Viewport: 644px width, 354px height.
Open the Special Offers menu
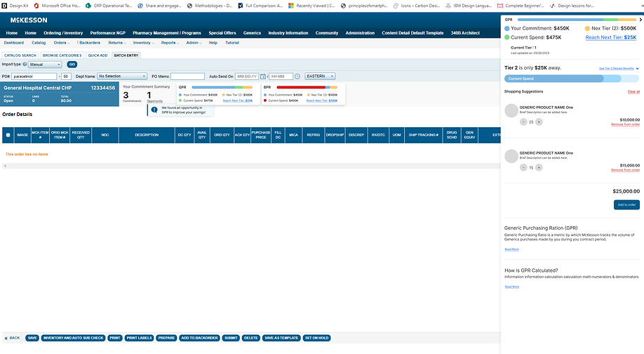pyautogui.click(x=222, y=33)
